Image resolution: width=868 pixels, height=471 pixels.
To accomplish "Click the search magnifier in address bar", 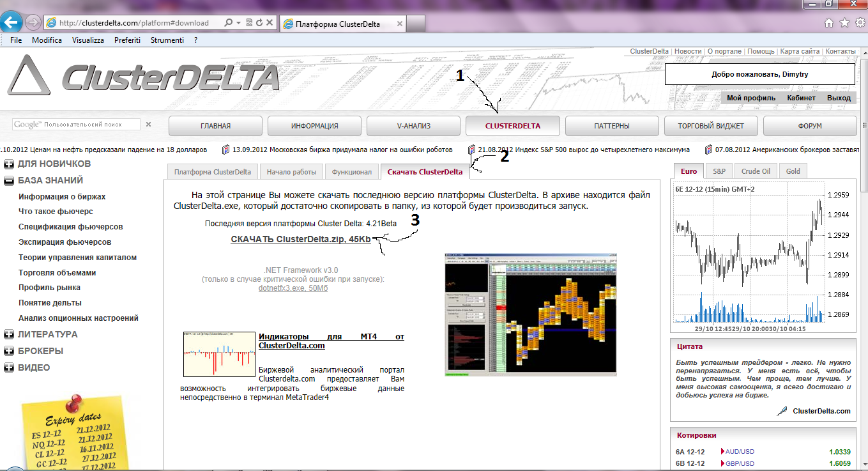I will tap(229, 23).
